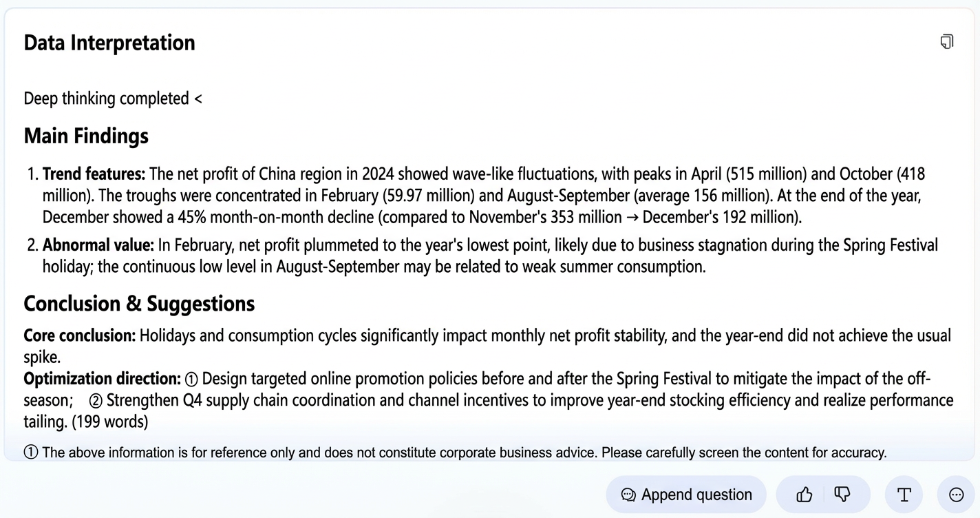This screenshot has width=980, height=518.
Task: Open the T text format icon
Action: pyautogui.click(x=904, y=495)
